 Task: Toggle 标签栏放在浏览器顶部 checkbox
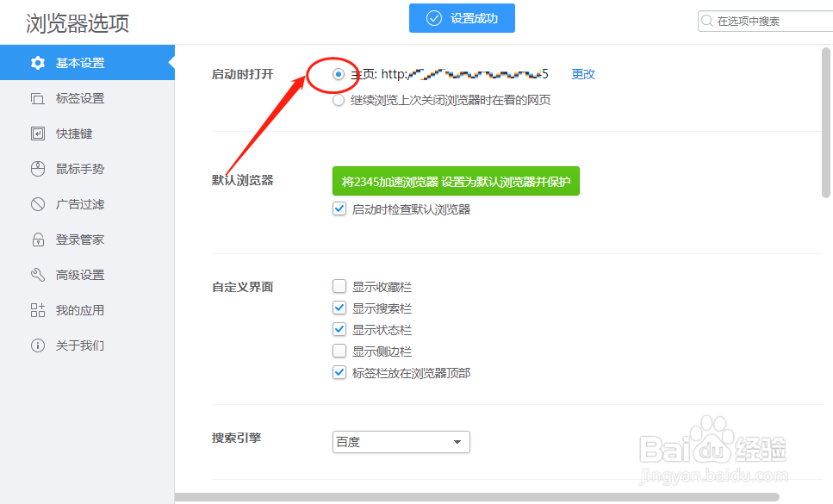click(x=339, y=372)
